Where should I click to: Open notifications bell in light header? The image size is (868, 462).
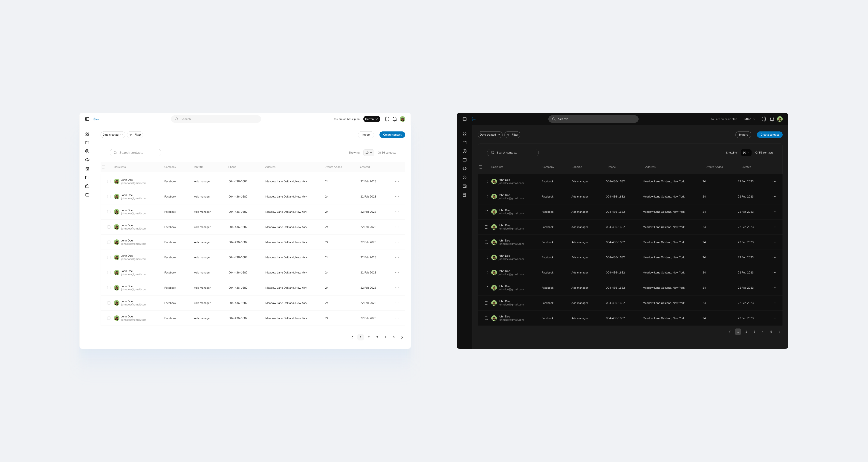[395, 119]
